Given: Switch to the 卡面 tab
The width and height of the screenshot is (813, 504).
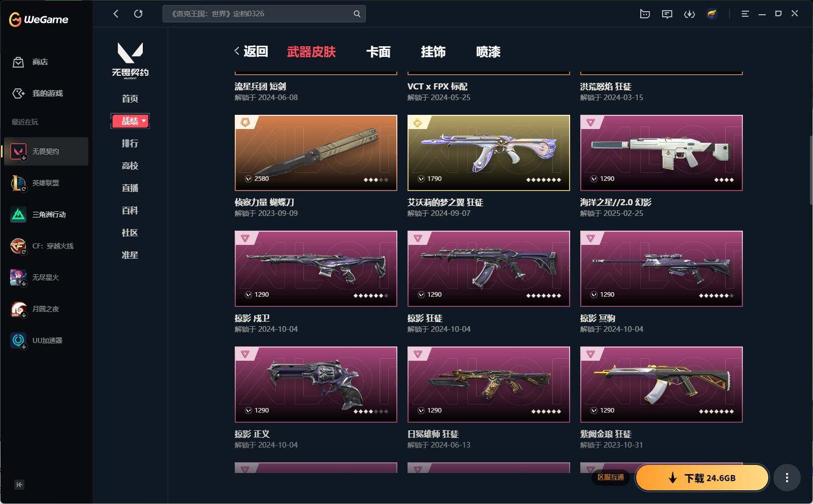Looking at the screenshot, I should [379, 52].
